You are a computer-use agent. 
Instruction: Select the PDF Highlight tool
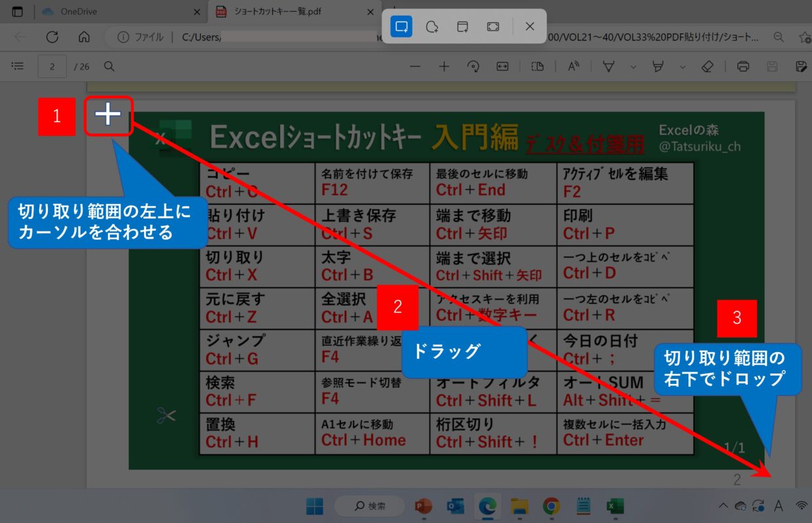659,66
